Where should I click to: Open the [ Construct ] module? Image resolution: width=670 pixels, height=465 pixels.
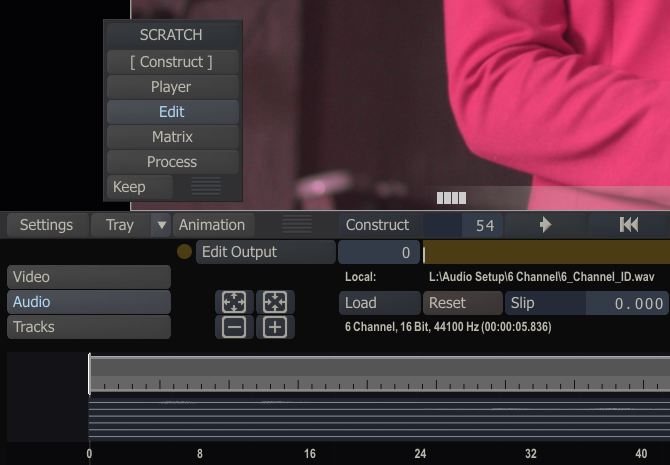click(172, 62)
